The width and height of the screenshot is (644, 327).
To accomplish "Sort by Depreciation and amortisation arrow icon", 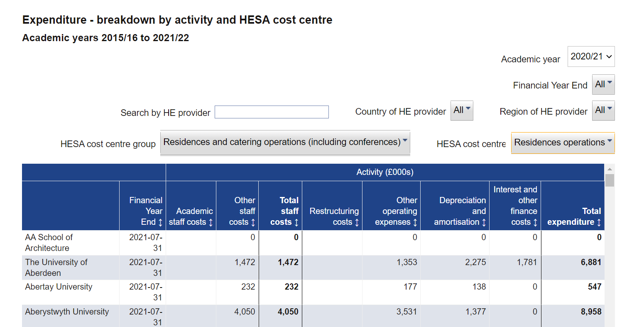I will [x=484, y=222].
